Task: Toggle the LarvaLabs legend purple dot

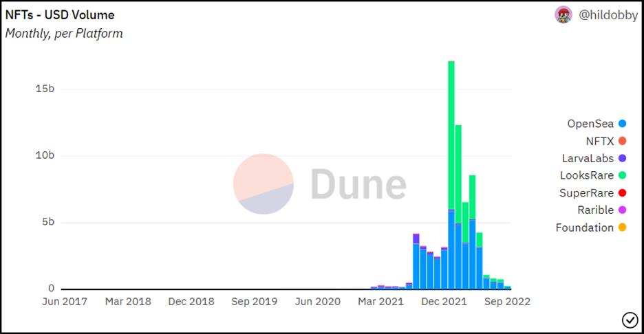Action: coord(622,158)
